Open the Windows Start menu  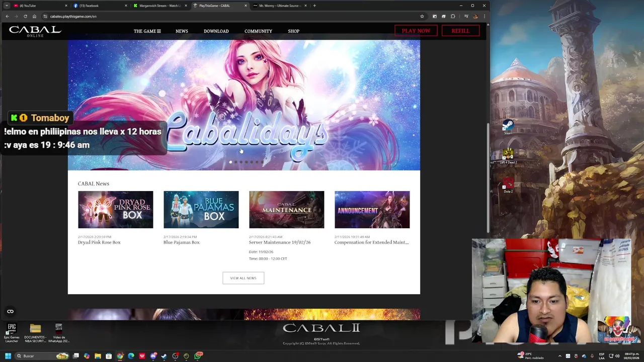point(8,356)
